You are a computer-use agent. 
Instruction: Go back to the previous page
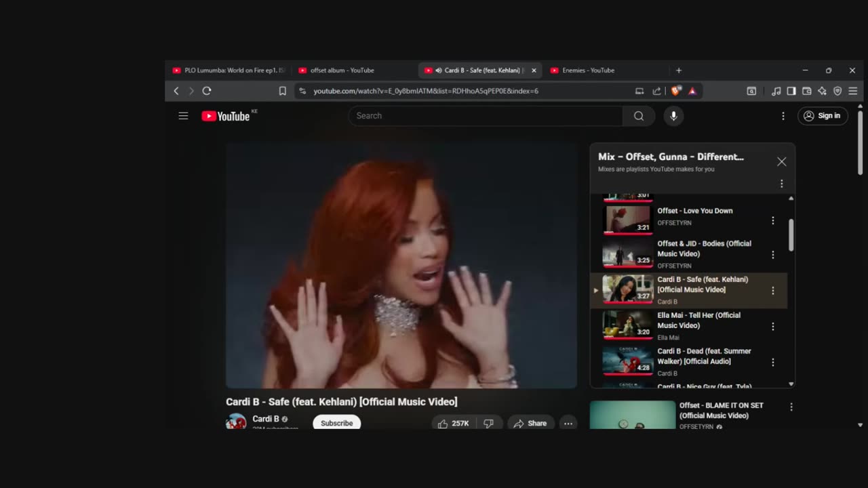(176, 91)
